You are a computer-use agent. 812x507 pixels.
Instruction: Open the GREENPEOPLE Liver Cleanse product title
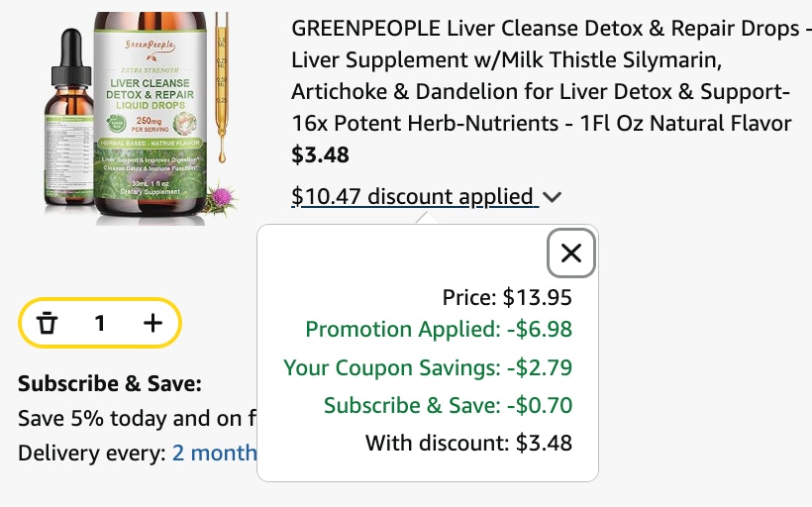click(547, 75)
